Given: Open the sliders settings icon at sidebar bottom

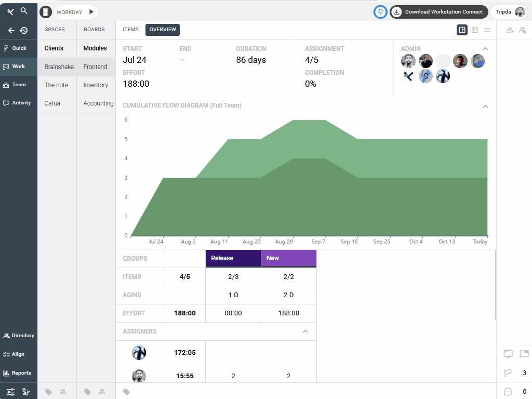Looking at the screenshot, I should tap(10, 392).
